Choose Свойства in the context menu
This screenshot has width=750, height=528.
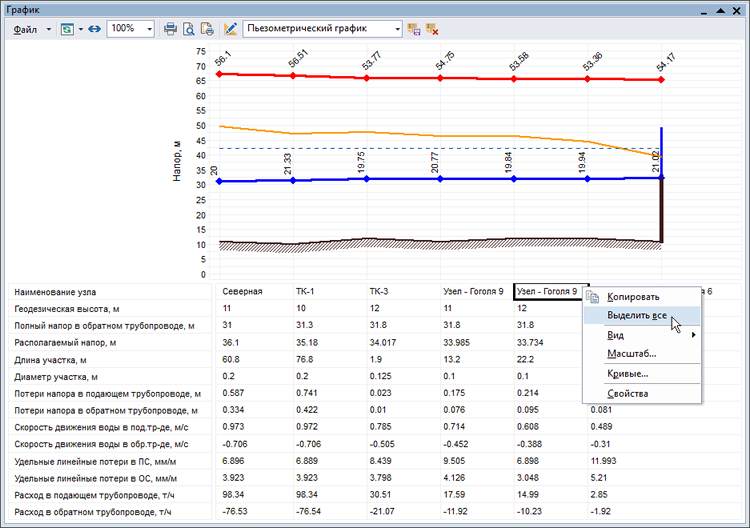[x=628, y=393]
